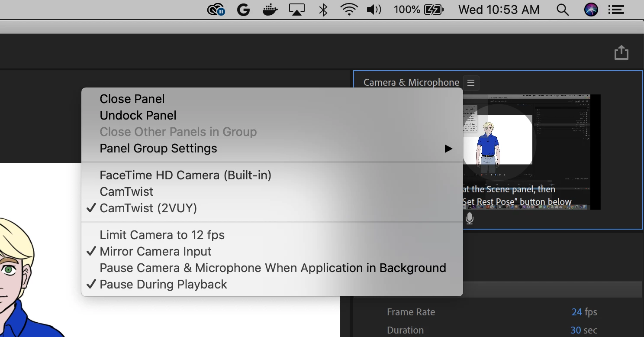Open the Camera & Microphone panel menu icon
The width and height of the screenshot is (644, 337).
click(x=471, y=82)
